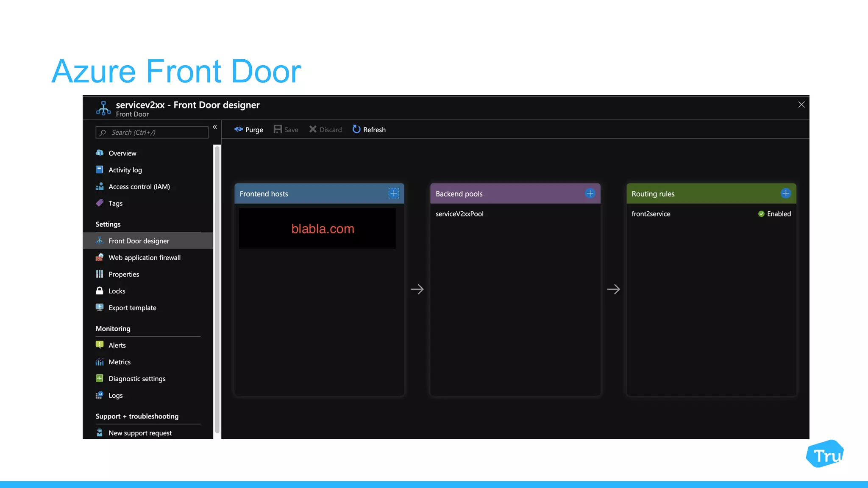Click the Tags icon
This screenshot has width=868, height=488.
tap(100, 203)
